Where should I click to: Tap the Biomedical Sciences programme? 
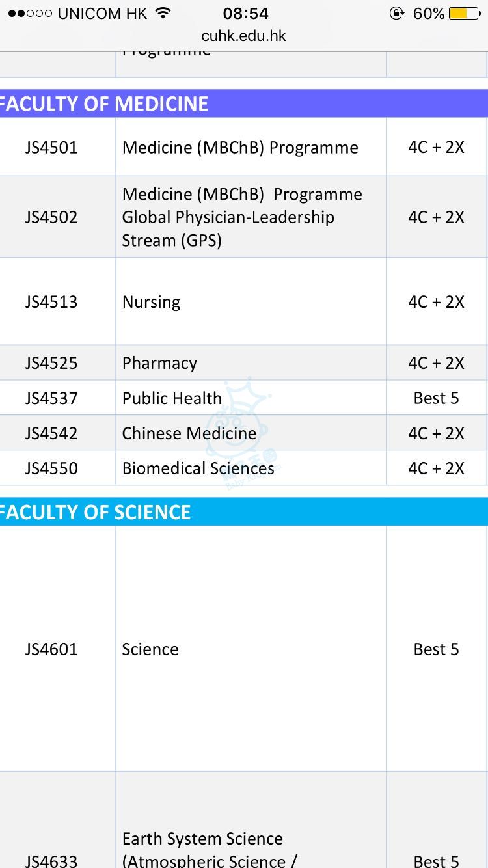coord(198,468)
